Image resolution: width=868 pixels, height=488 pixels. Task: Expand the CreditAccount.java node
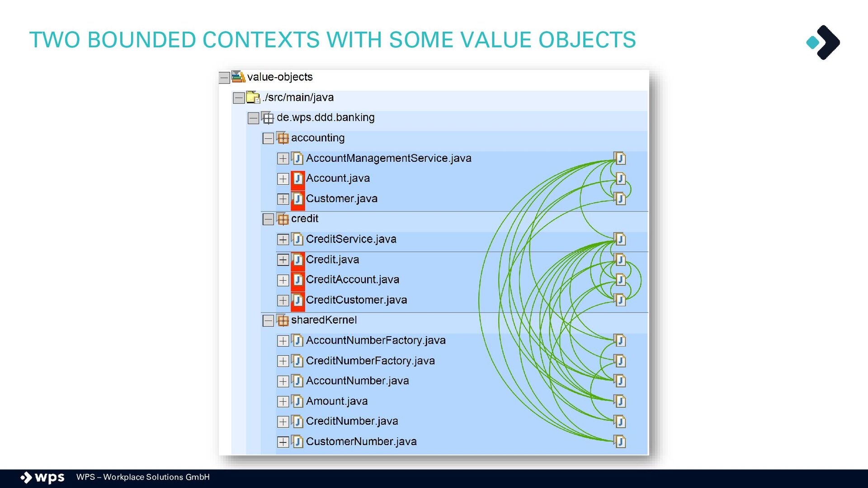click(x=283, y=280)
